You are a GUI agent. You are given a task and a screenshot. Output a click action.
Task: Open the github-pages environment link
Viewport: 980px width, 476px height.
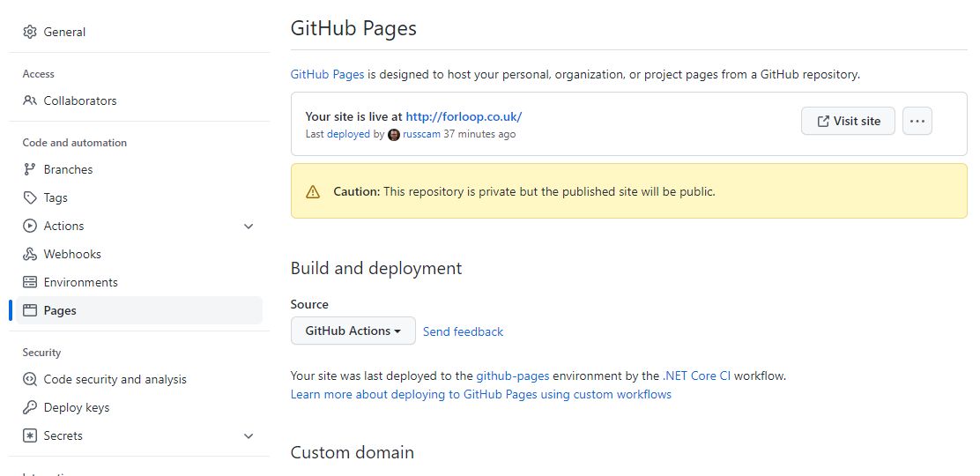pyautogui.click(x=512, y=376)
